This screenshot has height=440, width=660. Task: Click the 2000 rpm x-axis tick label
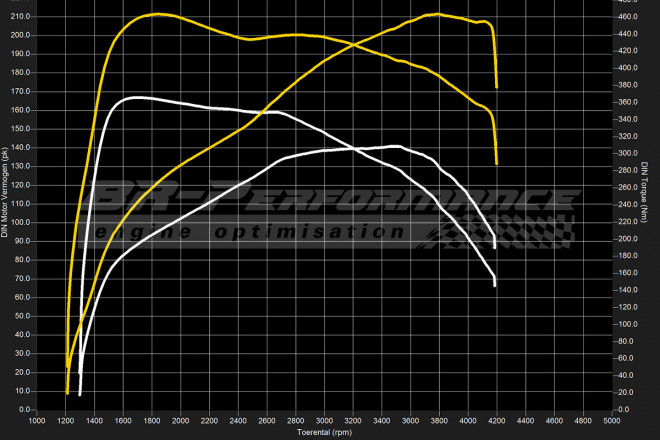(181, 421)
